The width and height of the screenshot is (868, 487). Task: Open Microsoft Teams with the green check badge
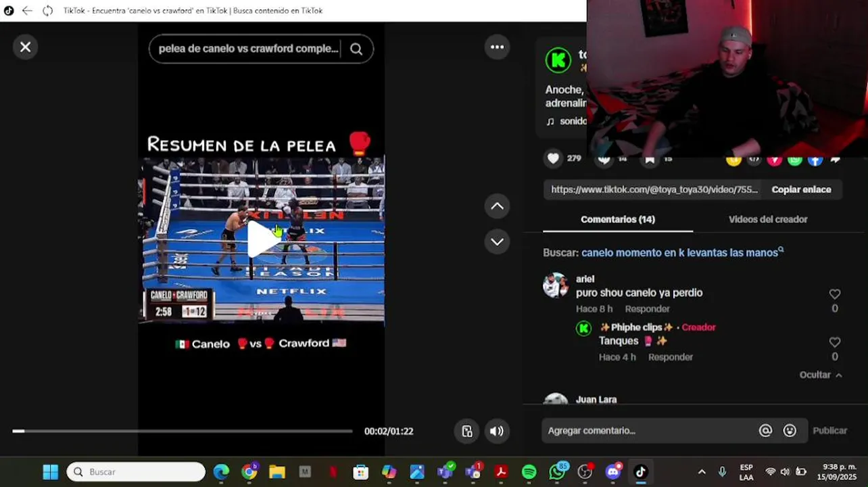(445, 471)
